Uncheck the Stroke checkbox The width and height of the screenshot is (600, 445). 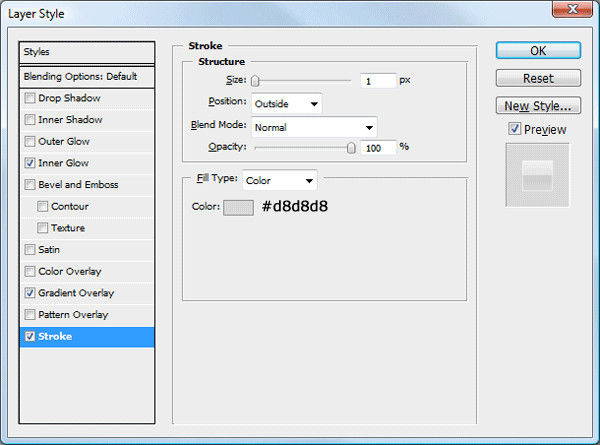(x=30, y=336)
